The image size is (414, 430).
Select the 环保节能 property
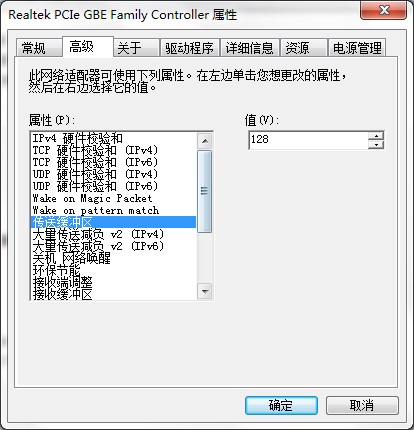click(113, 270)
